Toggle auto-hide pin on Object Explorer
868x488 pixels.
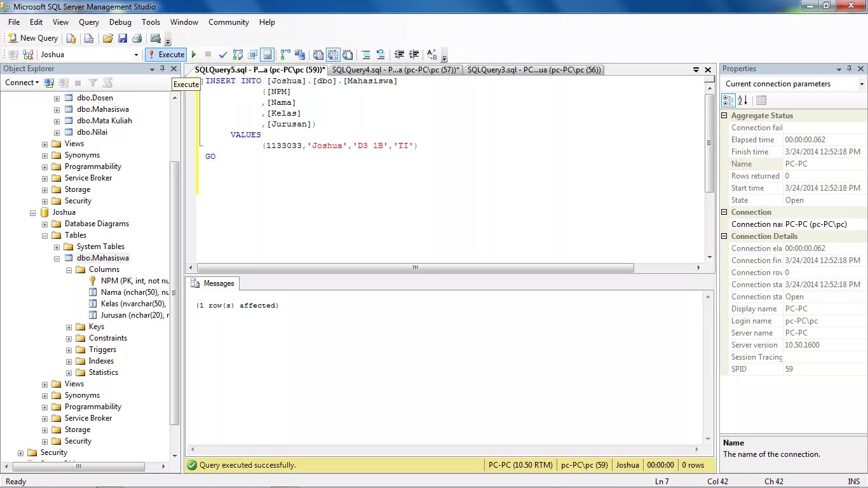coord(163,69)
